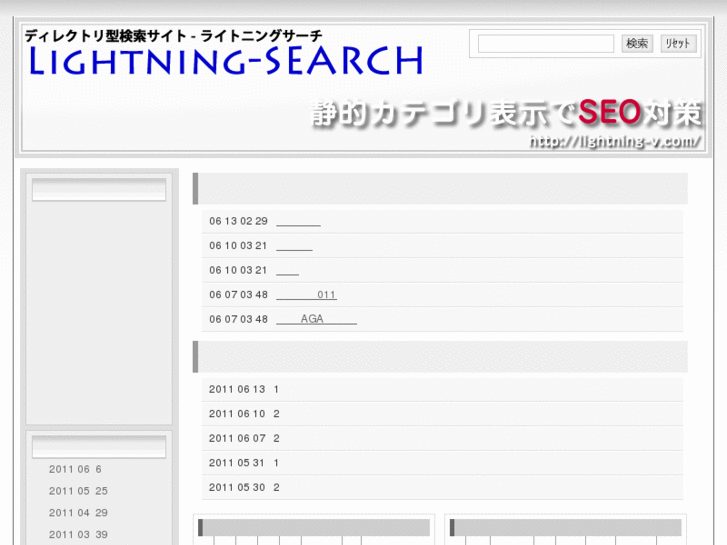Open sidebar archive 2011 03
Viewport: 727px width, 545px height.
click(78, 534)
